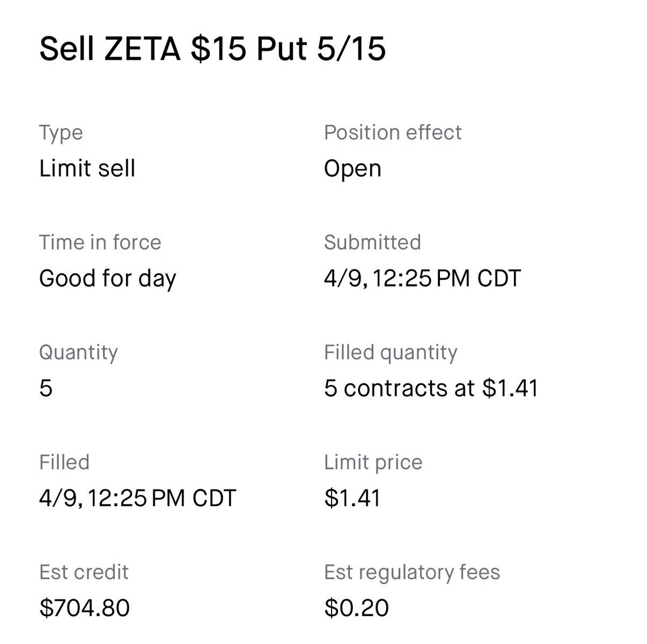Click the "Limit price" label
This screenshot has width=647, height=644.
click(373, 462)
